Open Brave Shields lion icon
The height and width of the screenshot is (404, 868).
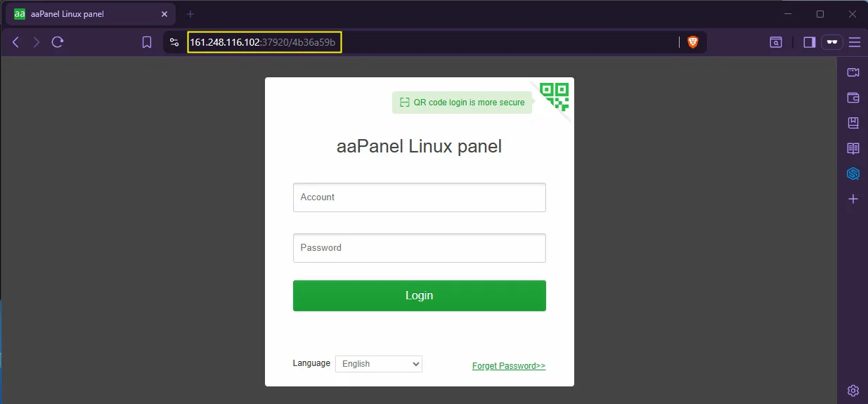coord(692,42)
